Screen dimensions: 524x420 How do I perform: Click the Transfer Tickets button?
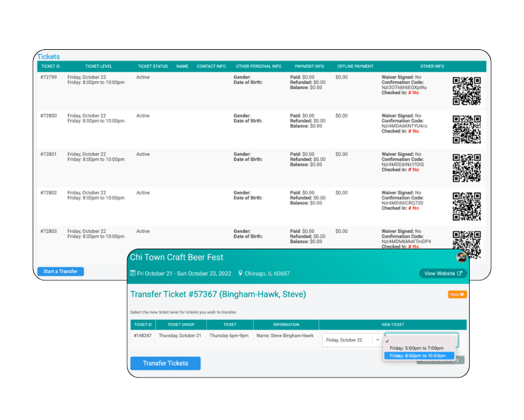(x=165, y=363)
